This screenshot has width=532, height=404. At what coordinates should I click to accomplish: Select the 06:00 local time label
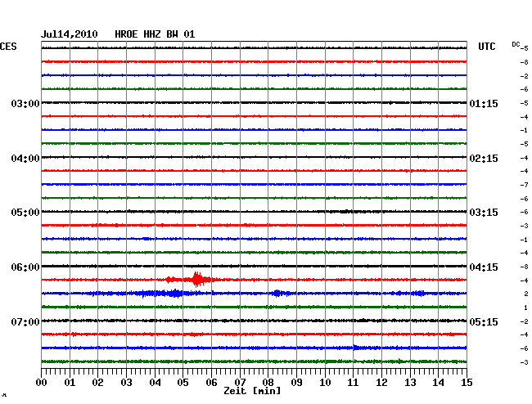tap(25, 267)
